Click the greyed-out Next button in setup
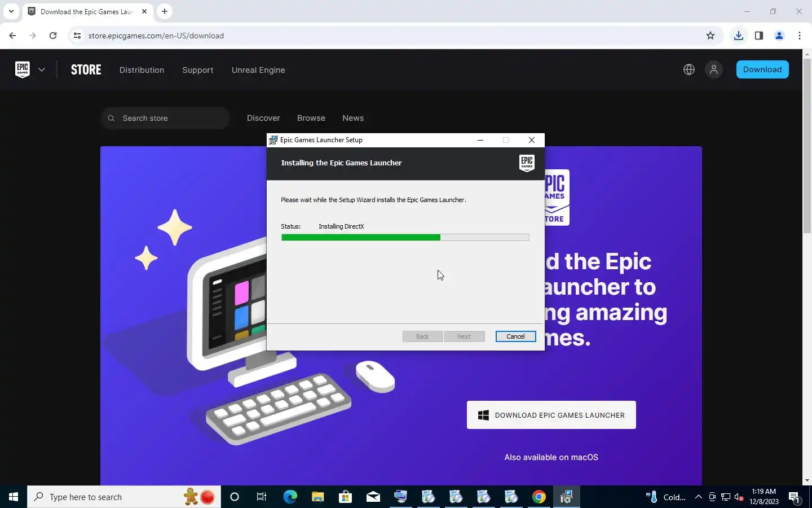Screen dimensions: 812x508 pyautogui.click(x=464, y=336)
